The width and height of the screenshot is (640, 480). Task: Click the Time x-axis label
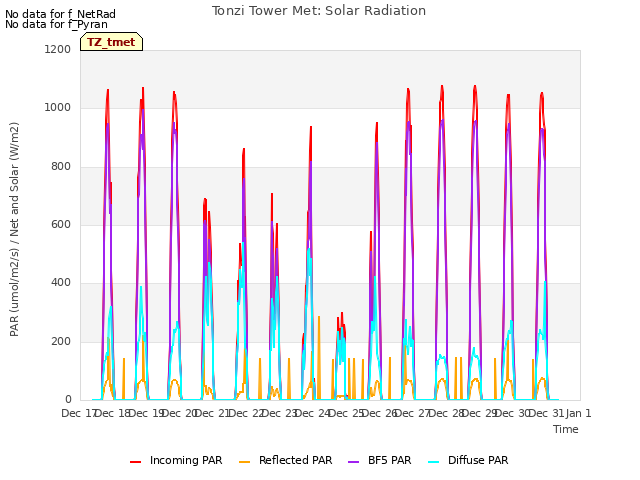click(x=566, y=429)
